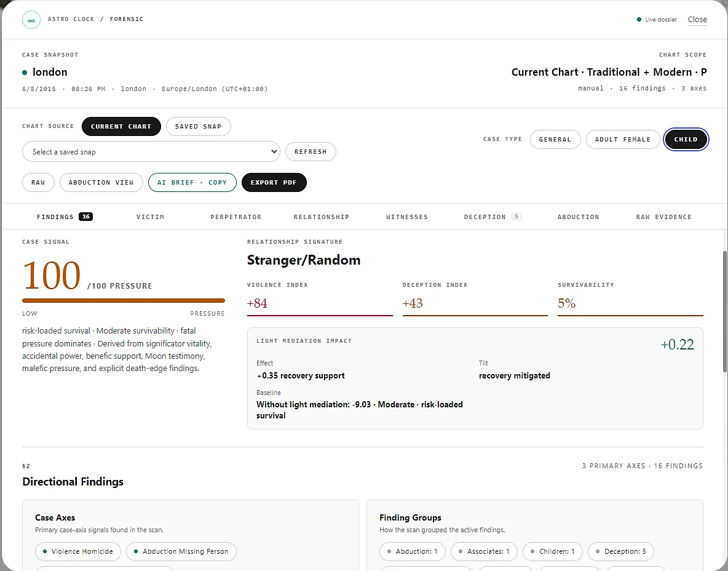Viewport: 728px width, 571px height.
Task: Export the dossier as PDF
Action: pos(274,183)
